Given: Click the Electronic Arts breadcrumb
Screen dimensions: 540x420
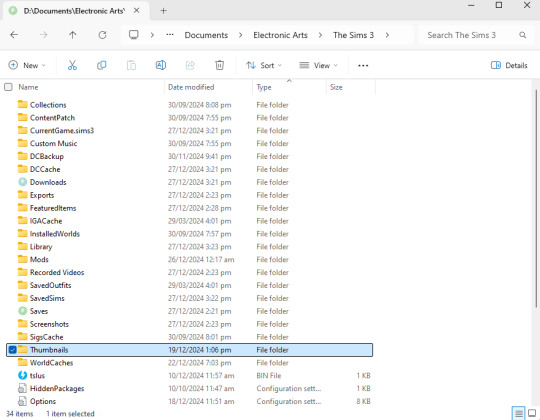Looking at the screenshot, I should (x=280, y=35).
